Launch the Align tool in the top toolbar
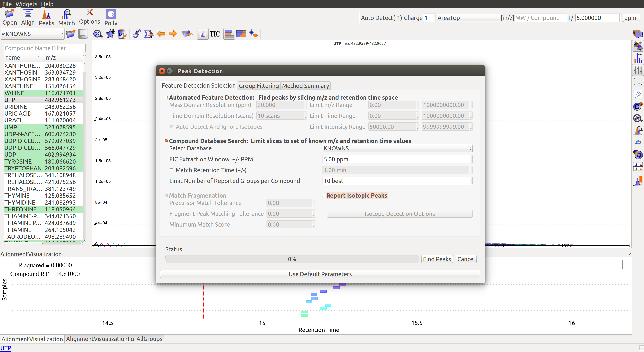The height and width of the screenshot is (352, 644). click(28, 17)
